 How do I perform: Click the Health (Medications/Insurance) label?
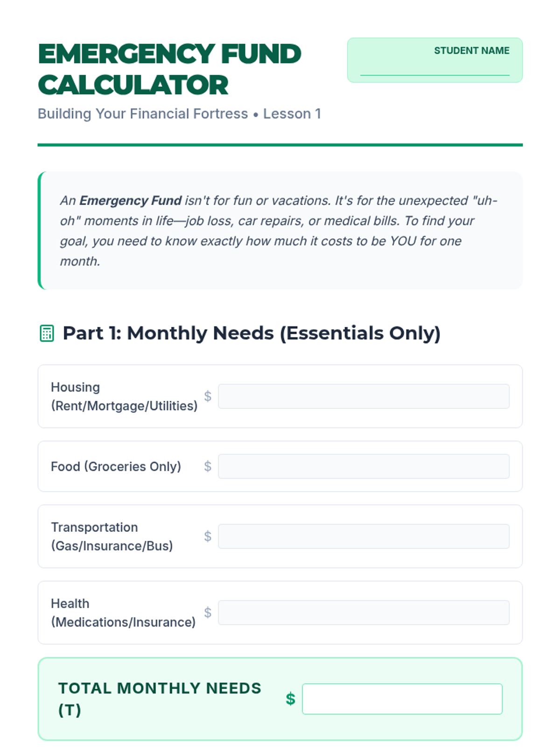[123, 613]
